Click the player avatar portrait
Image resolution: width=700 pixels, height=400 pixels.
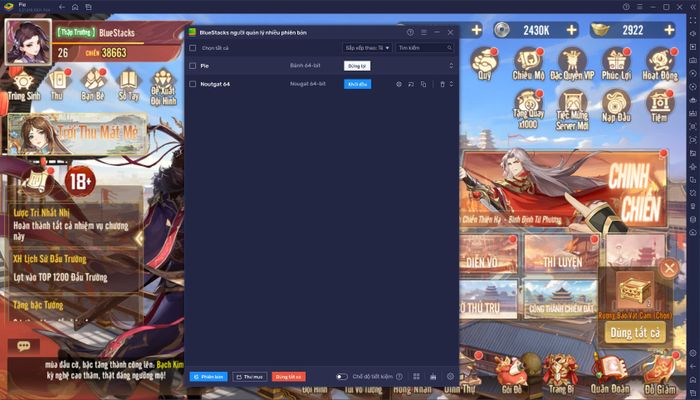pos(28,42)
